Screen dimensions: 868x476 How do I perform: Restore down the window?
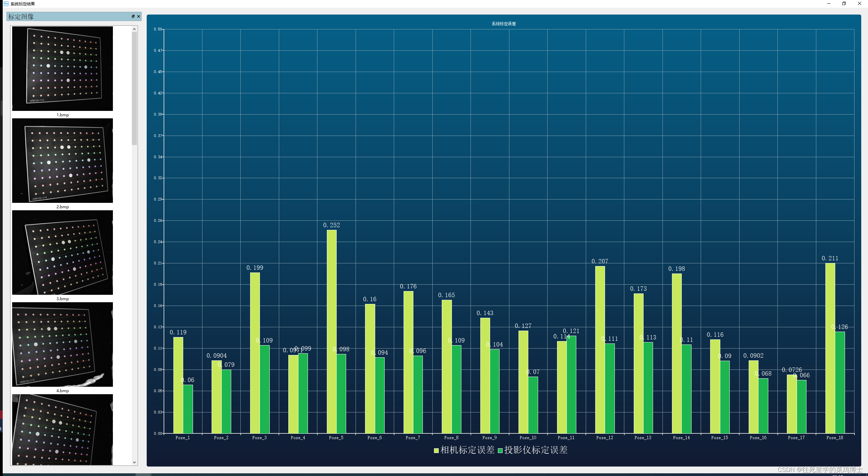pos(844,4)
